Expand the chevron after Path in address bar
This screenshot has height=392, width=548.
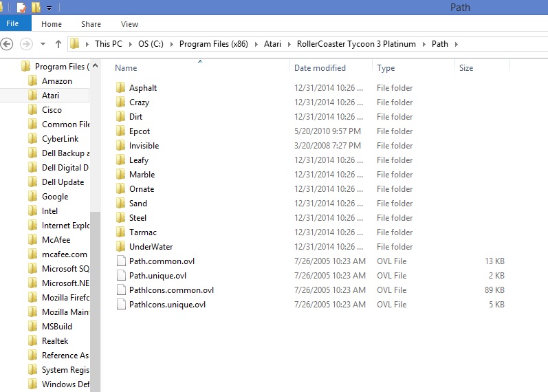pos(456,44)
